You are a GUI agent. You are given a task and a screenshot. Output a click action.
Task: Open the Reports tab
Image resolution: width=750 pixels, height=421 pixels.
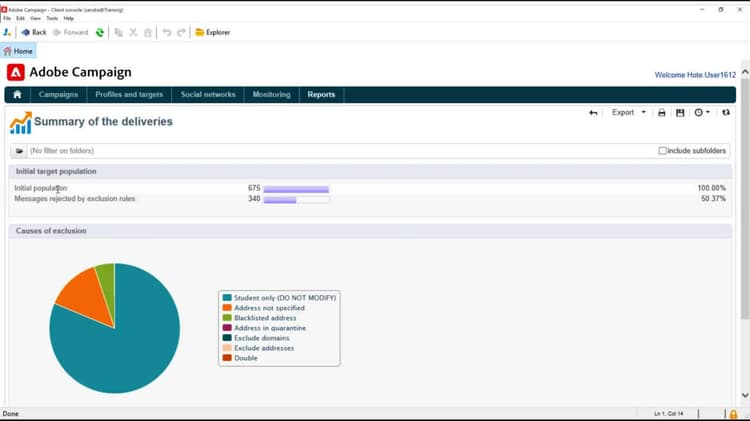tap(321, 95)
